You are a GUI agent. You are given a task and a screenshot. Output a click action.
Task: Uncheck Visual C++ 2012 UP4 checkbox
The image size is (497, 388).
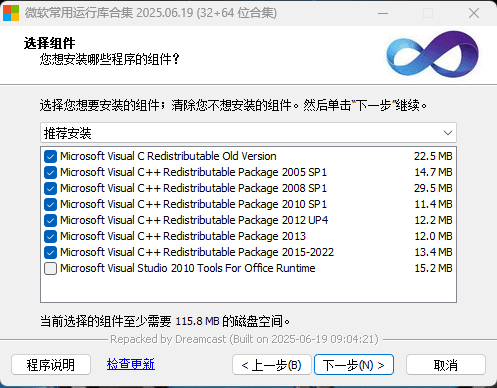(x=50, y=220)
